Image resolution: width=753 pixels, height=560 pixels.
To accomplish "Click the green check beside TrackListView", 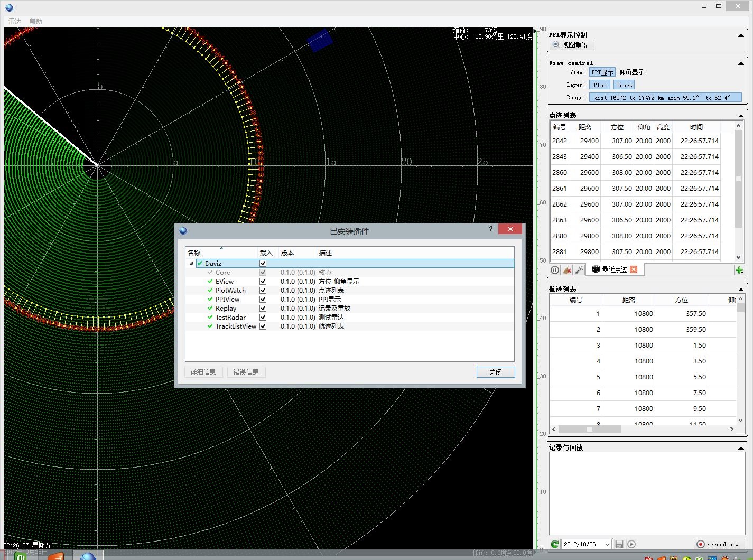I will click(x=210, y=326).
